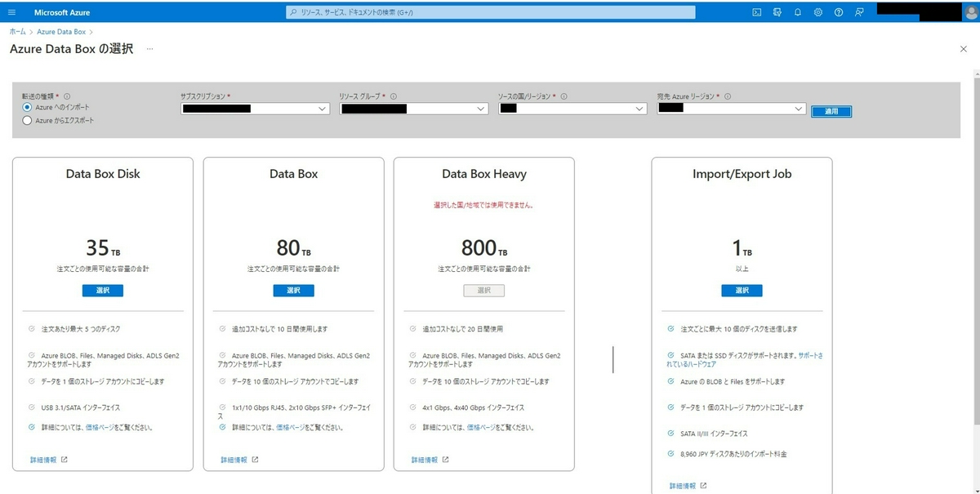The width and height of the screenshot is (980, 494).
Task: Click USB 3.1/SATA インターフェイス text
Action: pos(81,407)
